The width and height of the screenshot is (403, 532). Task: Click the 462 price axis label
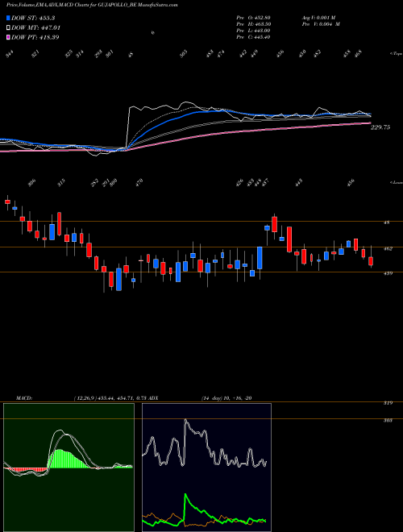[x=388, y=249]
